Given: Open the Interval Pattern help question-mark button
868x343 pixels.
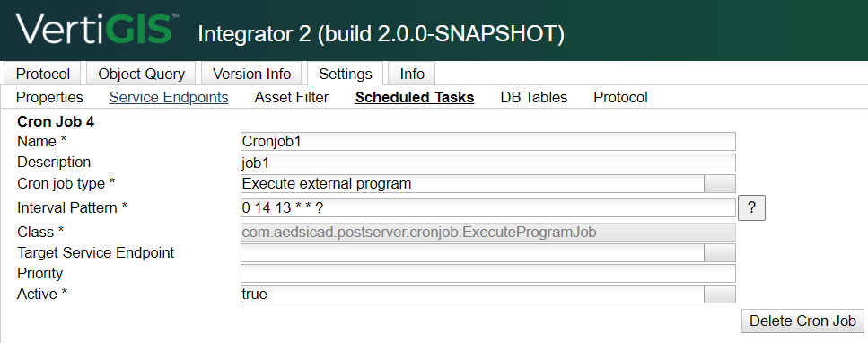Looking at the screenshot, I should pyautogui.click(x=751, y=207).
